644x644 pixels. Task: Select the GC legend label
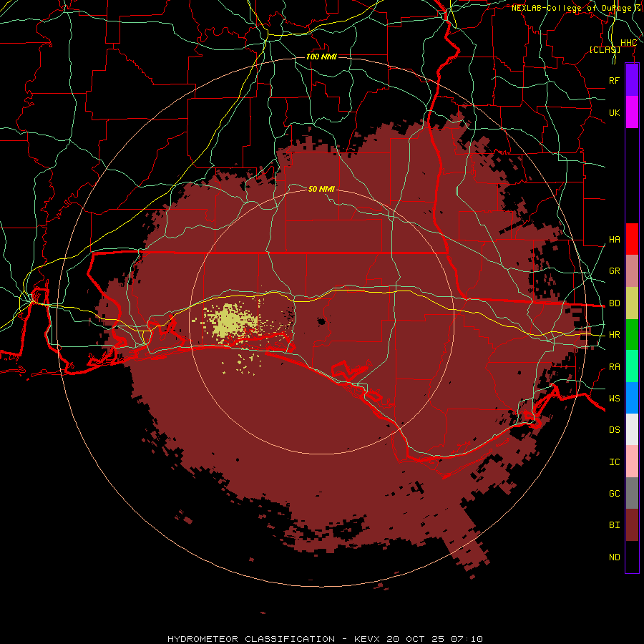tap(614, 494)
